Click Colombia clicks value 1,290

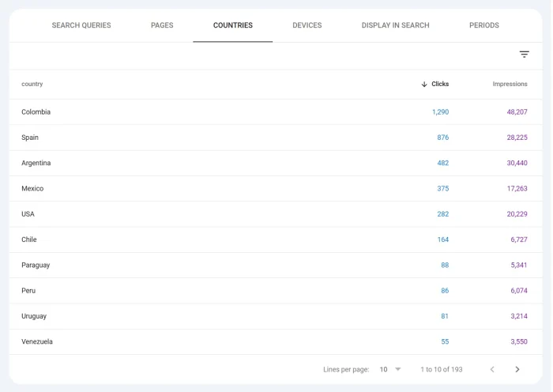441,112
